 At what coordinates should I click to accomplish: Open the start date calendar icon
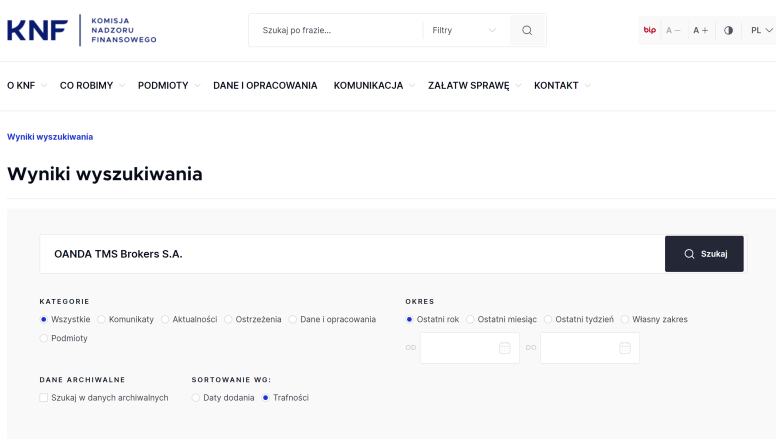[x=504, y=348]
